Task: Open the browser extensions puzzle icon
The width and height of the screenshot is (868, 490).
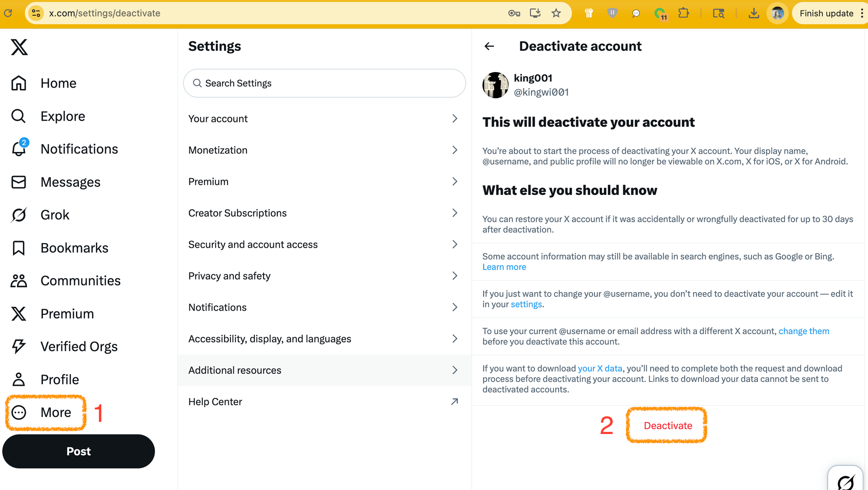Action: (684, 13)
